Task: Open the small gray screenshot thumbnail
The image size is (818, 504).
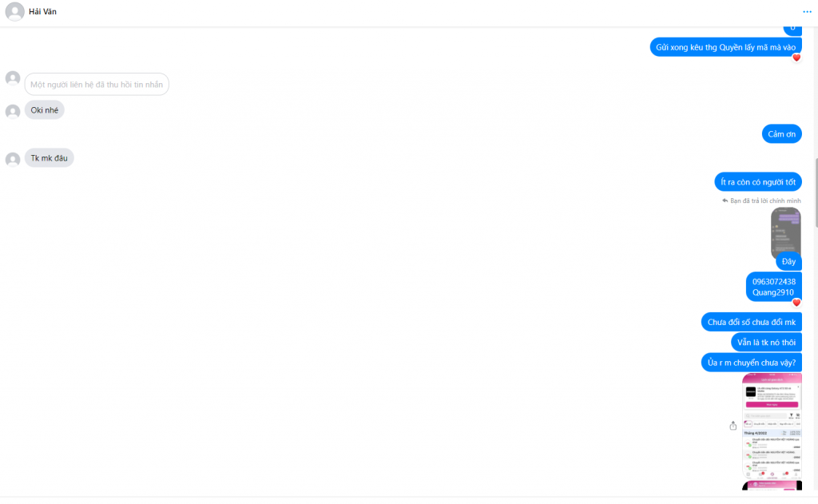Action: click(x=785, y=228)
